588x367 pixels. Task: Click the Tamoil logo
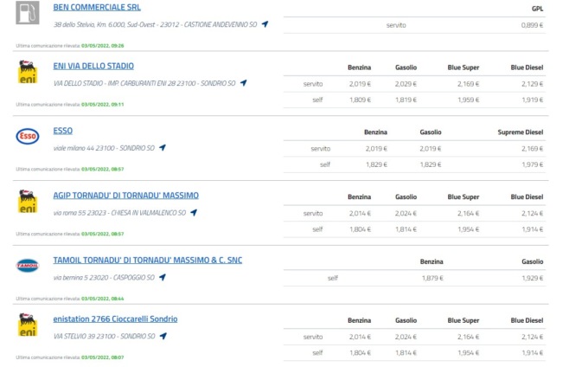pyautogui.click(x=28, y=266)
